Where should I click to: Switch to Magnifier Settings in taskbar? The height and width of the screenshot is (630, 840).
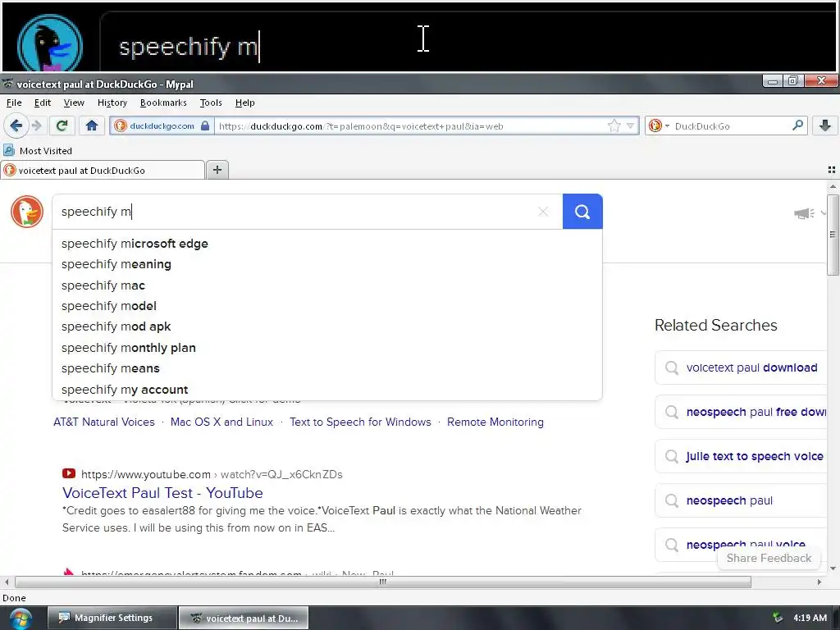(112, 618)
